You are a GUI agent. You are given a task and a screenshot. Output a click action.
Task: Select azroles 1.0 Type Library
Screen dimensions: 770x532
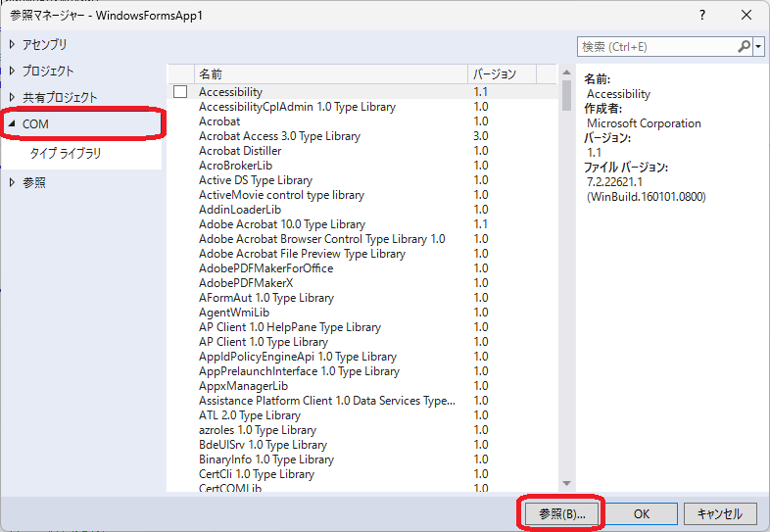pos(362,430)
